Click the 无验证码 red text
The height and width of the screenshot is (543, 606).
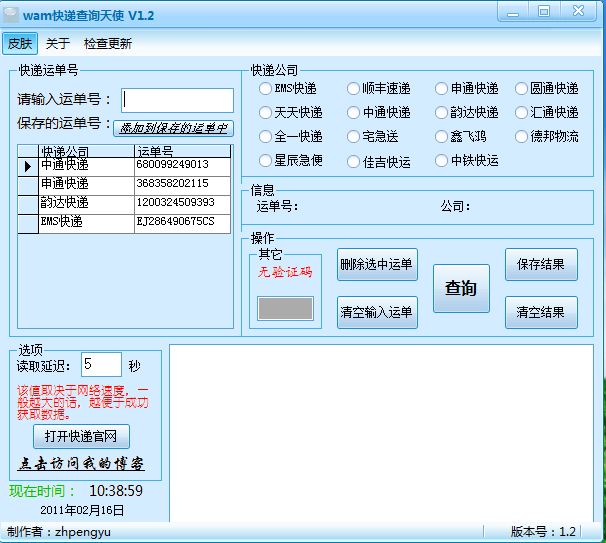pyautogui.click(x=285, y=272)
